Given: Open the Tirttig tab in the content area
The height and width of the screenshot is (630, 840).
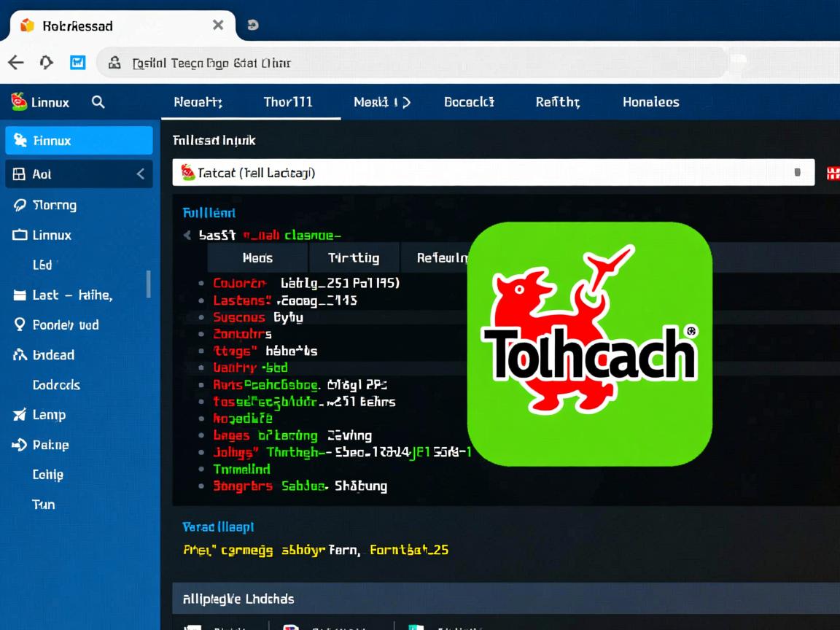Looking at the screenshot, I should pyautogui.click(x=355, y=257).
